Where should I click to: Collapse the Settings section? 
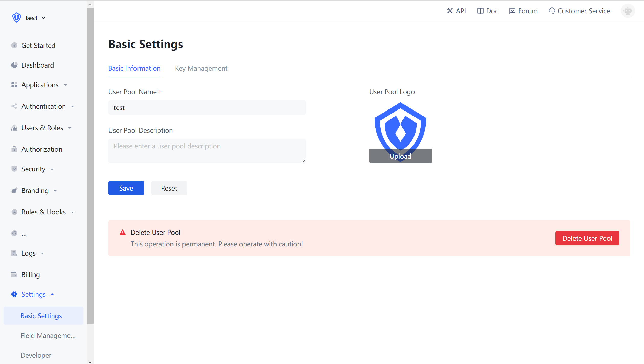click(x=33, y=294)
